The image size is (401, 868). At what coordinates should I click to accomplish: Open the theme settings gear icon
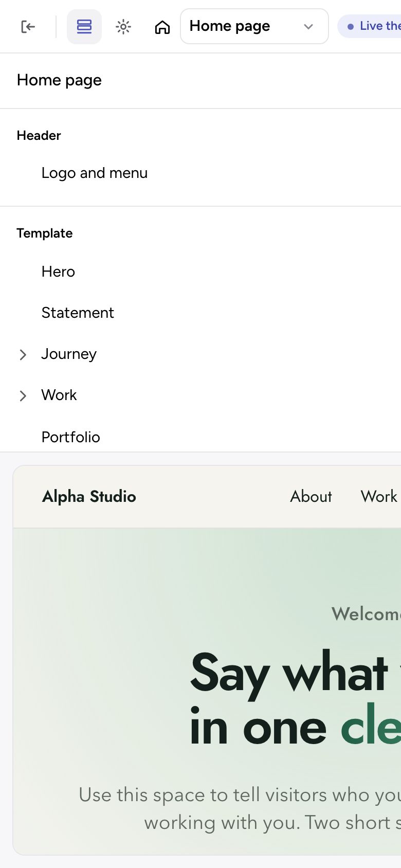123,26
